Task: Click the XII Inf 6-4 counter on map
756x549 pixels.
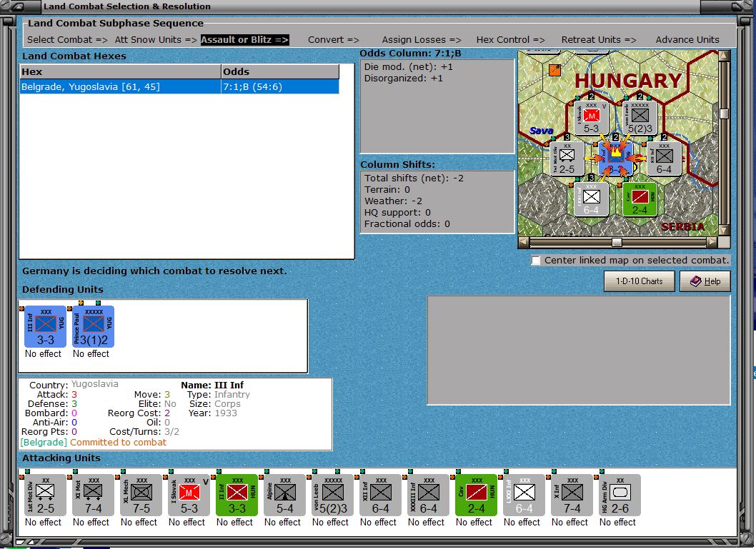Action: (x=664, y=158)
